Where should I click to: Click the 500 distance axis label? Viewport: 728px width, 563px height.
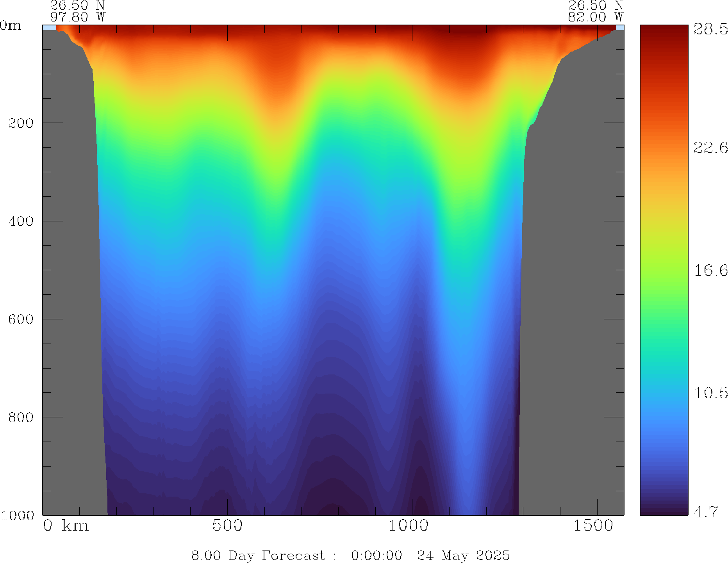click(227, 526)
